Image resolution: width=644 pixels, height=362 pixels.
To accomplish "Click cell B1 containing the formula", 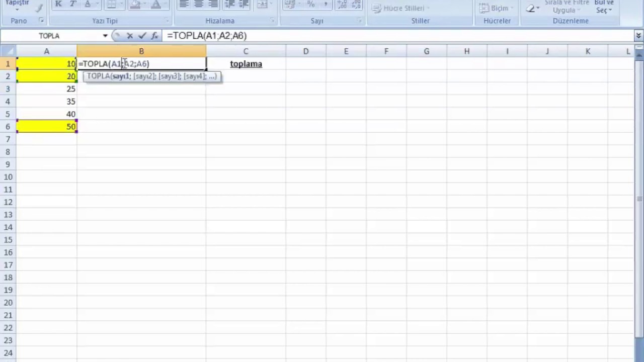I will pos(141,64).
